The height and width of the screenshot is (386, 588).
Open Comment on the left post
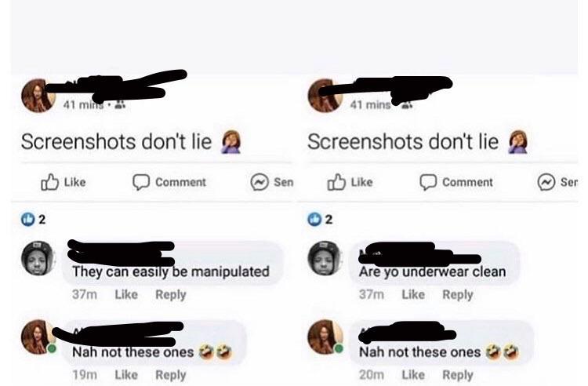tap(169, 182)
